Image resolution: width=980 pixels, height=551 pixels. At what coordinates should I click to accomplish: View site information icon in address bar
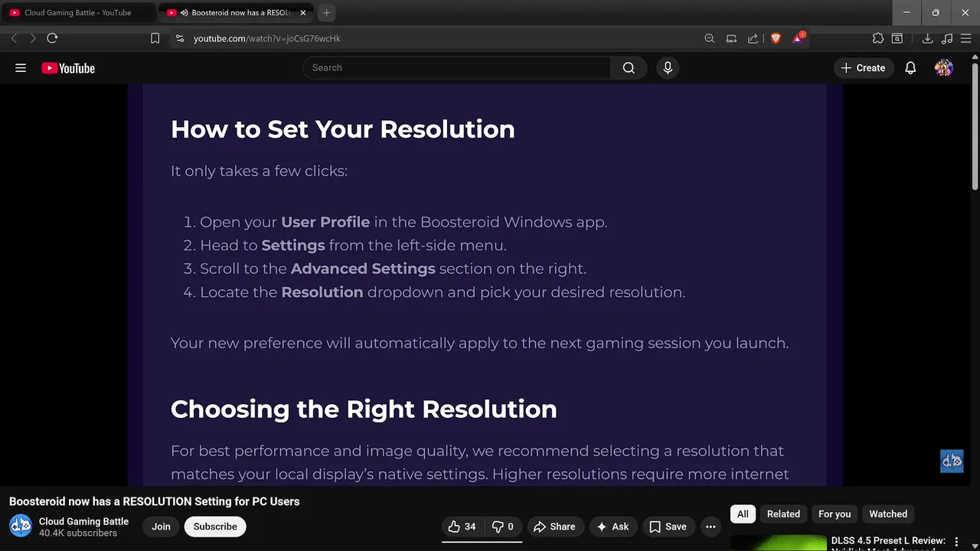179,38
